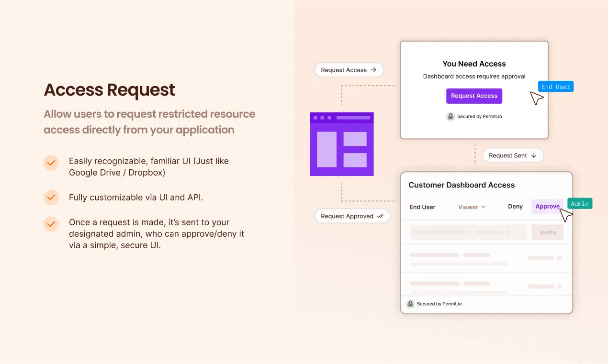This screenshot has width=608, height=364.
Task: Click the Customer Dashboard Access title
Action: click(461, 185)
